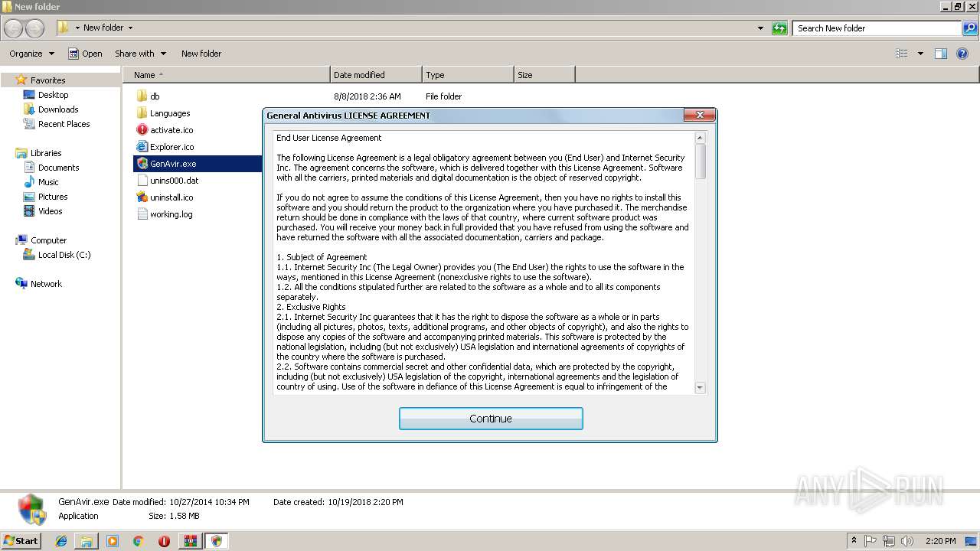Click the search magnifier icon
Viewport: 980px width, 551px height.
969,28
